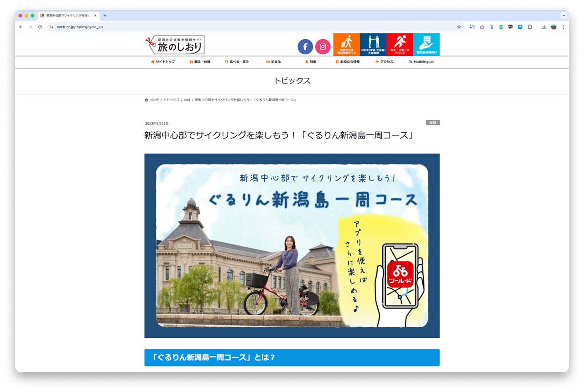This screenshot has height=392, width=584.
Task: Select the 観る・体験 navigation item
Action: point(200,62)
